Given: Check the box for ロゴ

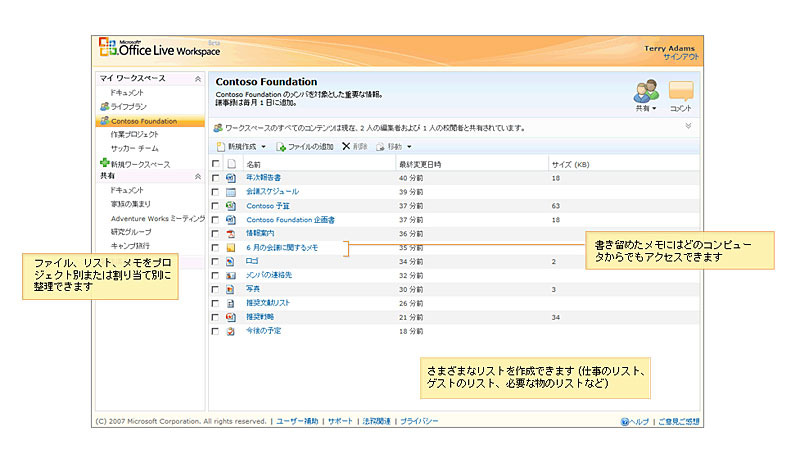Looking at the screenshot, I should (x=215, y=261).
